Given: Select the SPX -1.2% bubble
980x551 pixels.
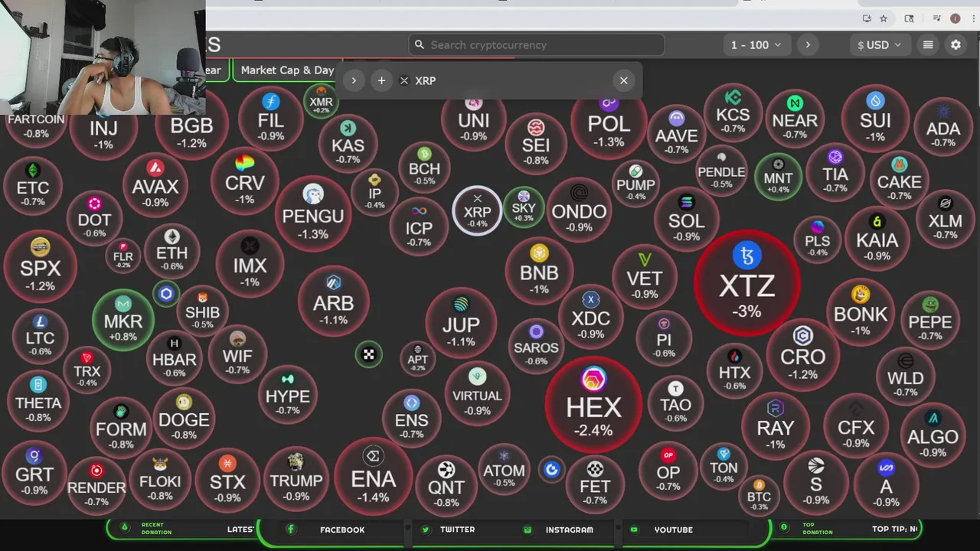Looking at the screenshot, I should pyautogui.click(x=40, y=266).
